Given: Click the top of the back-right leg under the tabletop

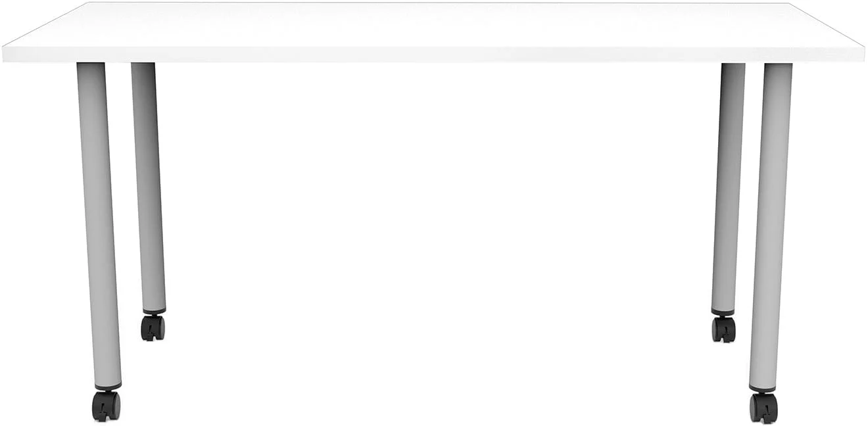Looking at the screenshot, I should [733, 67].
